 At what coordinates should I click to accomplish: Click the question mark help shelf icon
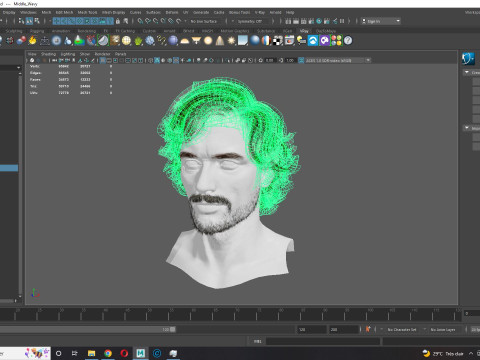[348, 41]
